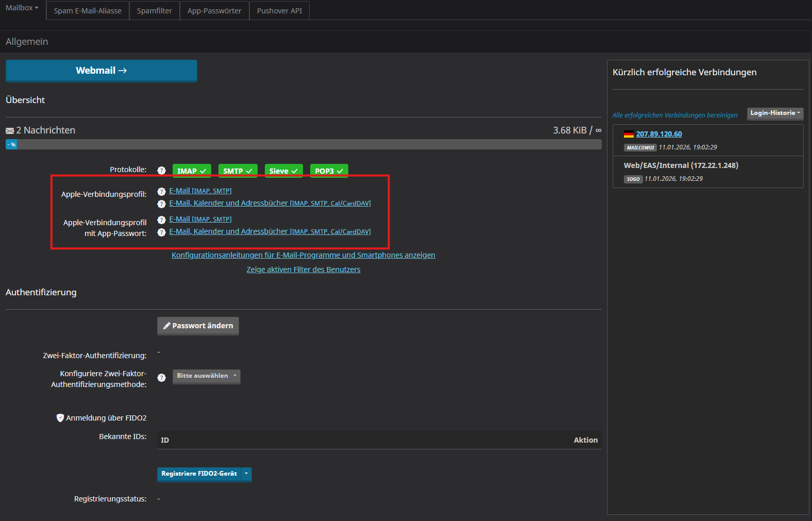Expand the Login-Historie dropdown
This screenshot has width=812, height=521.
coord(775,113)
